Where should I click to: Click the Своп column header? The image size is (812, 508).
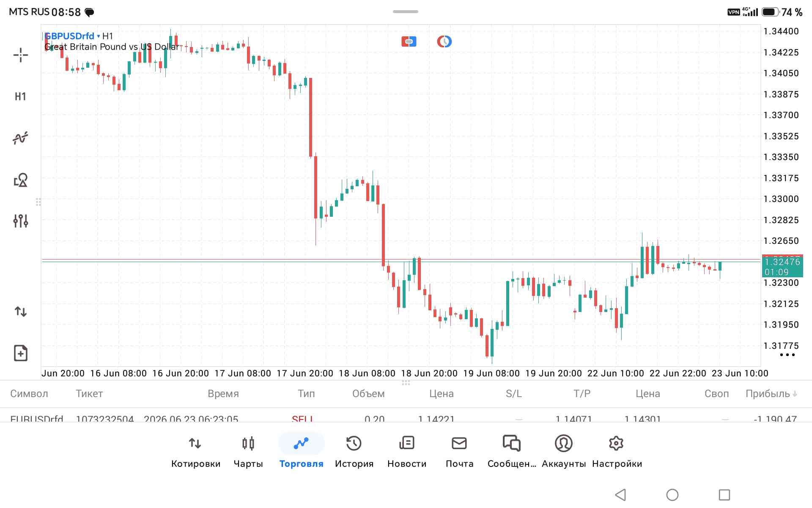[716, 394]
